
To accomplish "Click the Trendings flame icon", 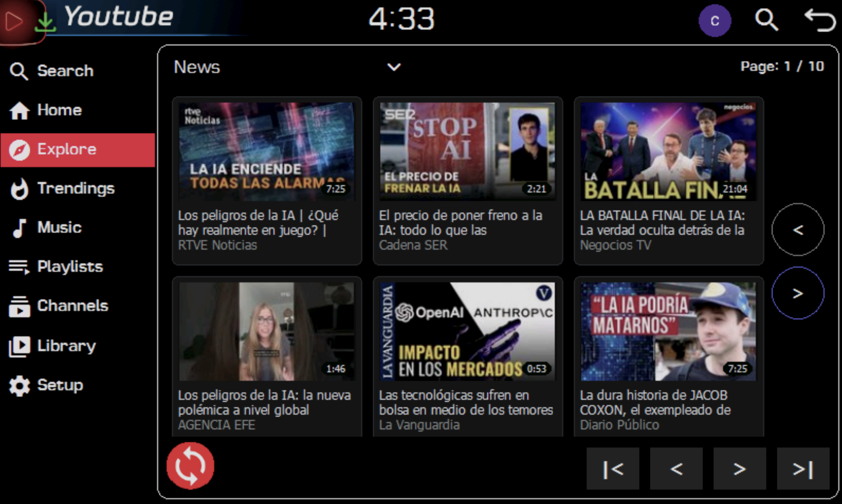I will (20, 189).
